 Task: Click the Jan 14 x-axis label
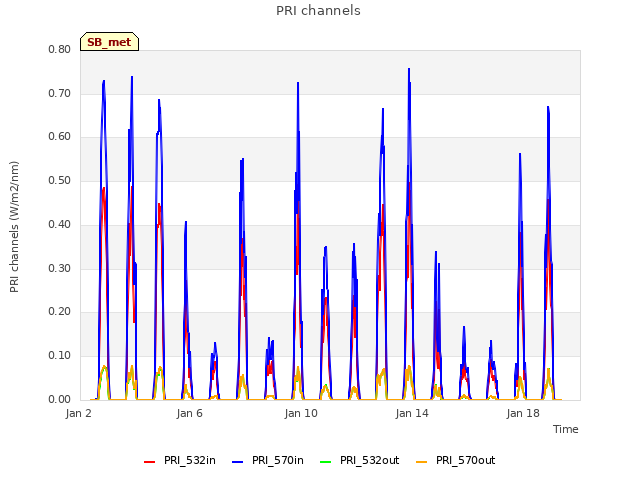[x=412, y=413]
